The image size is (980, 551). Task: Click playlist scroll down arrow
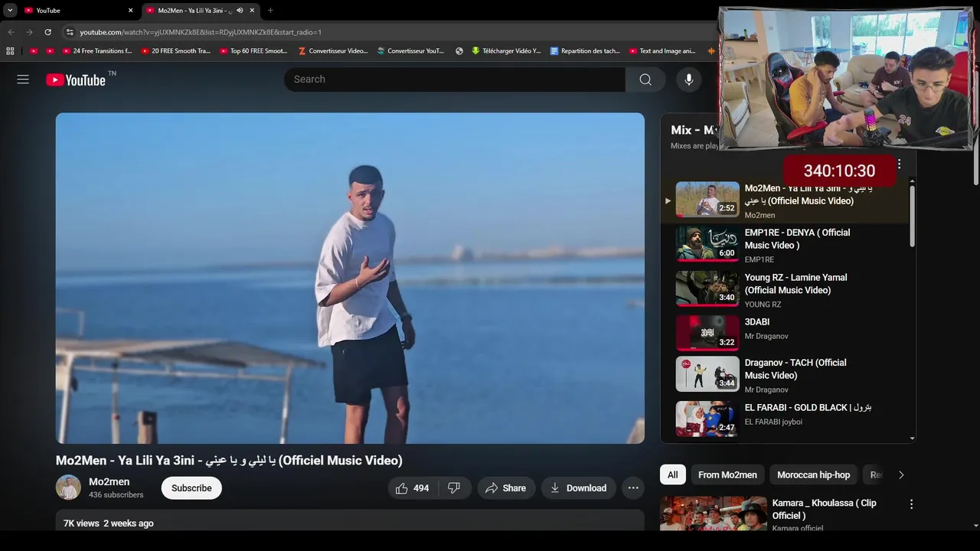[x=912, y=439]
